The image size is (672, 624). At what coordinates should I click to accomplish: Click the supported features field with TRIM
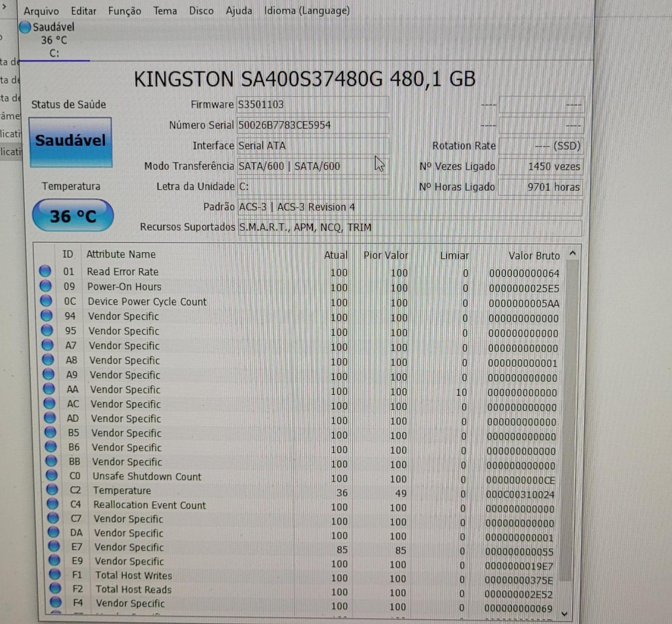point(409,227)
